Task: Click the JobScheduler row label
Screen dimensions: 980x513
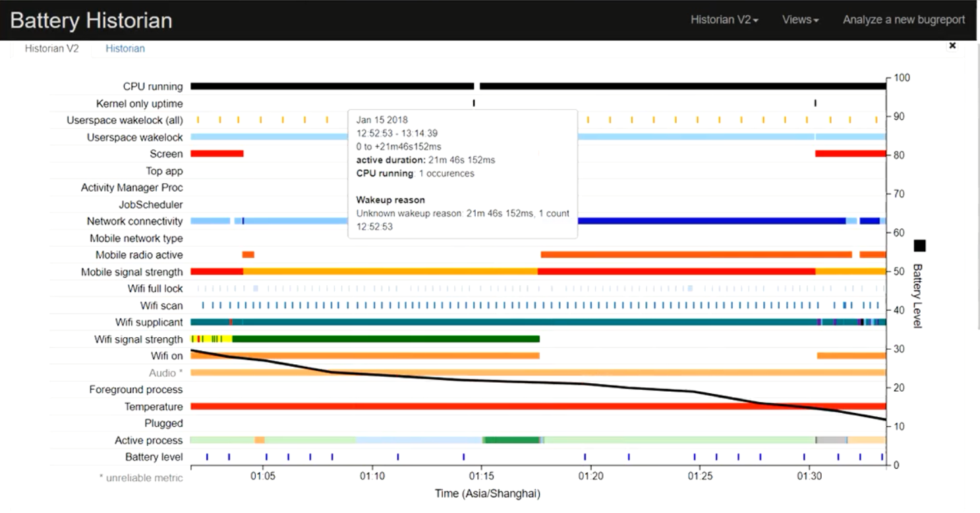Action: click(x=151, y=205)
